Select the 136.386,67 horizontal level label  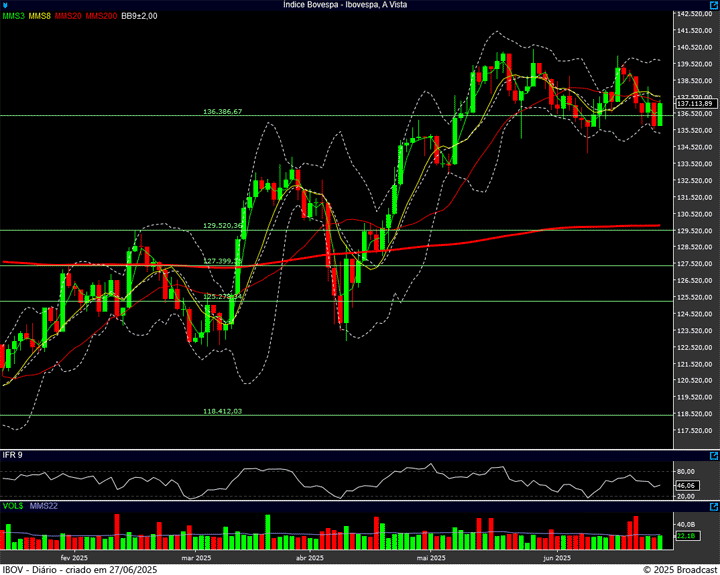[222, 112]
